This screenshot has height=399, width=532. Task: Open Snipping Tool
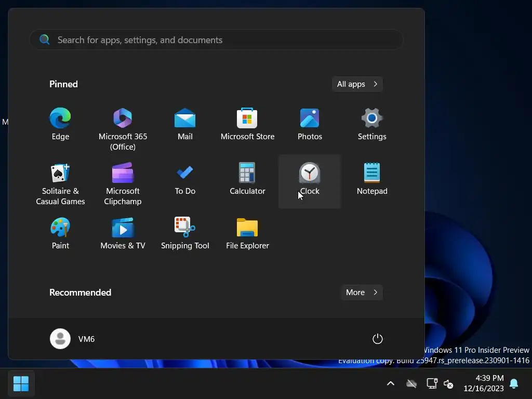pos(185,234)
